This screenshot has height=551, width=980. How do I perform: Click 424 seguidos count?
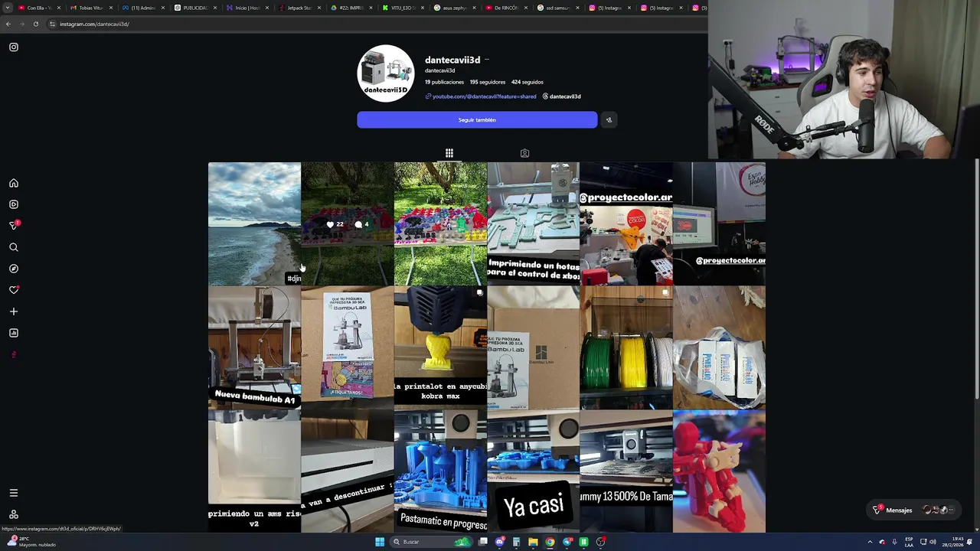point(528,82)
